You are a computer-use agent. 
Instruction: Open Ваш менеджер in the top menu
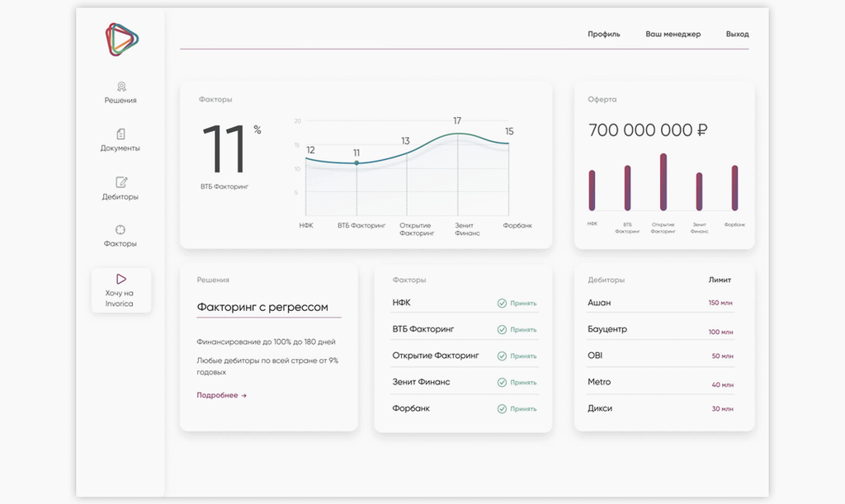pos(673,34)
